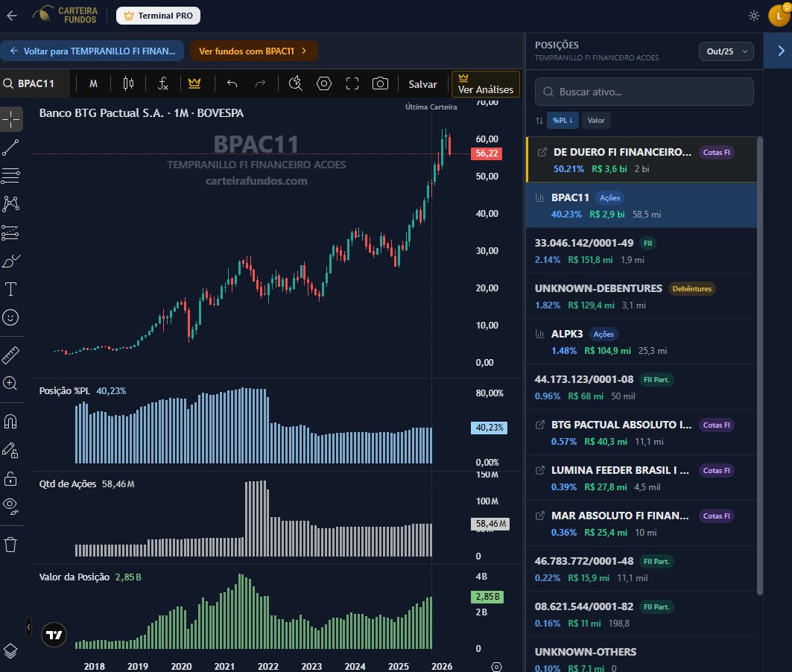Image resolution: width=792 pixels, height=672 pixels.
Task: Select the forecasting and measurement tool
Action: click(11, 232)
